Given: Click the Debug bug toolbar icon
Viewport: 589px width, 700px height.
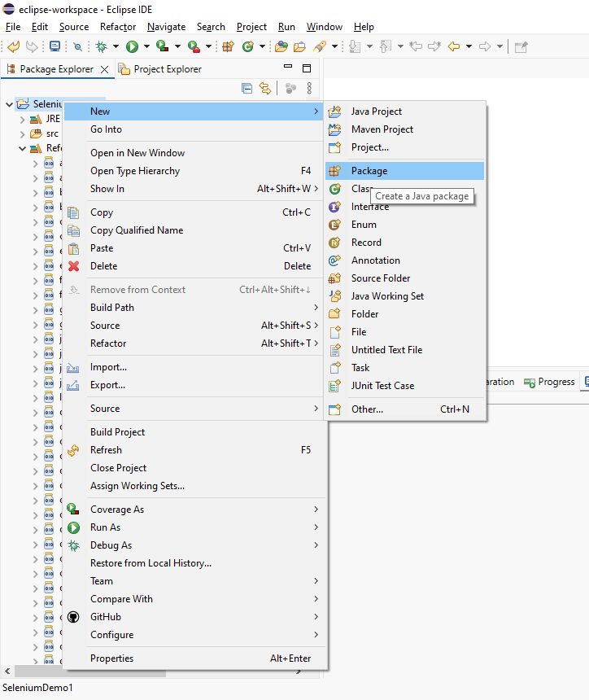Looking at the screenshot, I should point(102,46).
